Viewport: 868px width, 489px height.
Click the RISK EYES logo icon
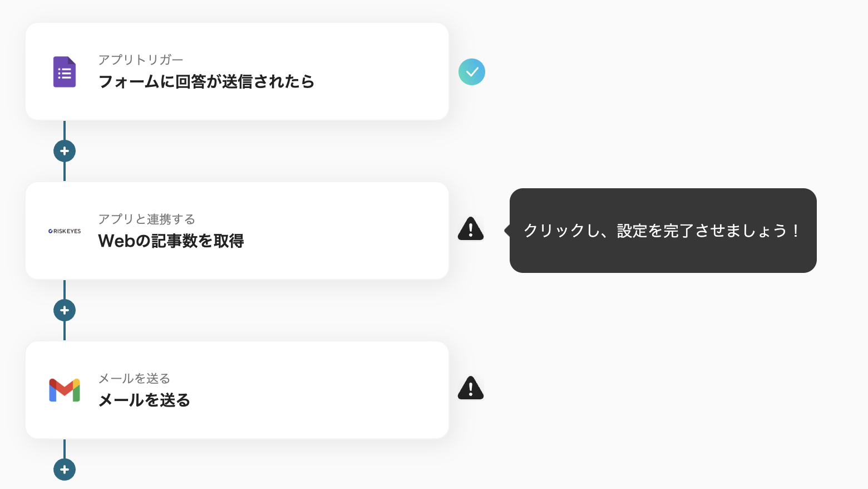click(x=65, y=231)
